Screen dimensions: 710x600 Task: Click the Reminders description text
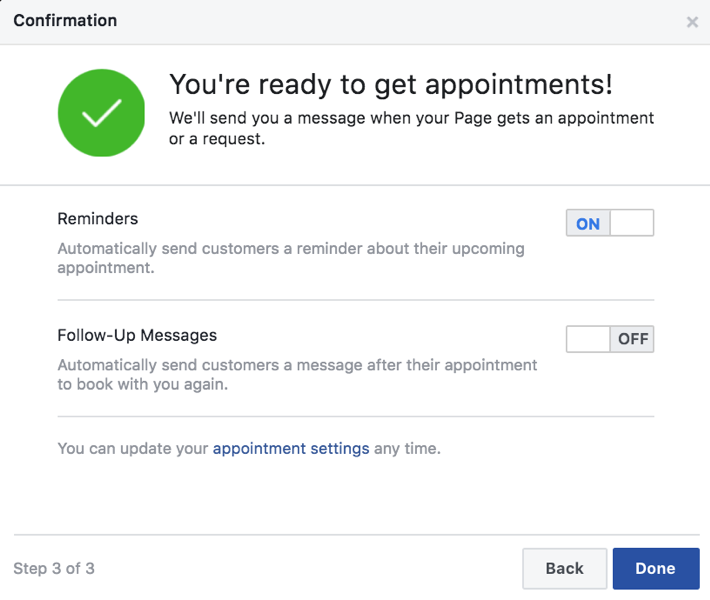pyautogui.click(x=290, y=258)
